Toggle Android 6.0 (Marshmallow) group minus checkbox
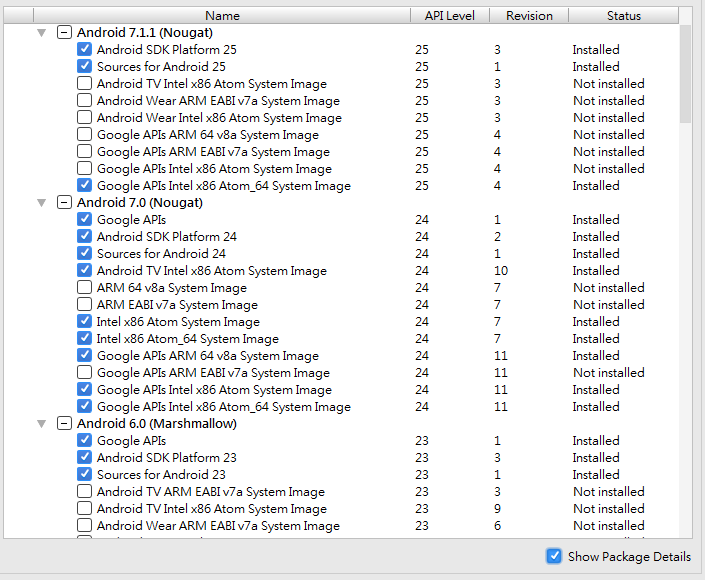This screenshot has width=705, height=580. pyautogui.click(x=64, y=424)
